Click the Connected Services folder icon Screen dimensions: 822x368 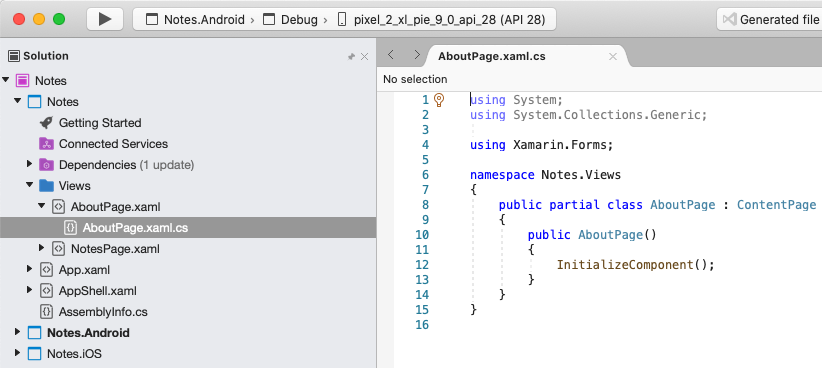coord(46,144)
